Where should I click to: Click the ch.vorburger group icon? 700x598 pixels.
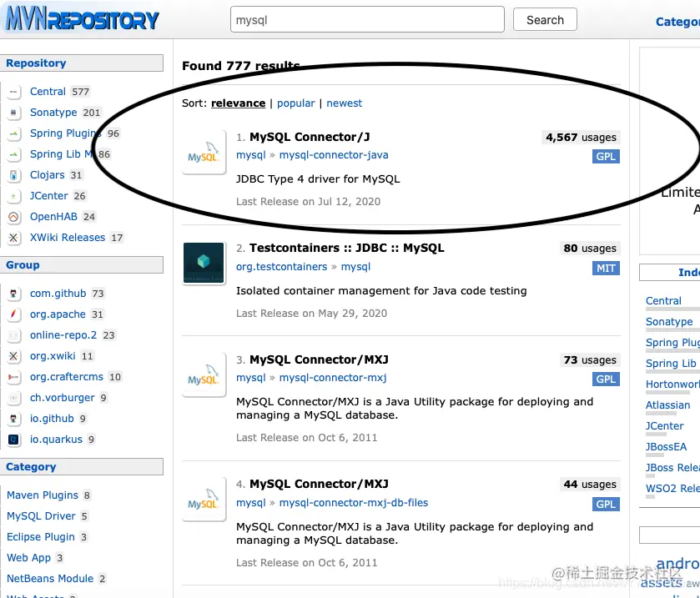click(x=14, y=398)
